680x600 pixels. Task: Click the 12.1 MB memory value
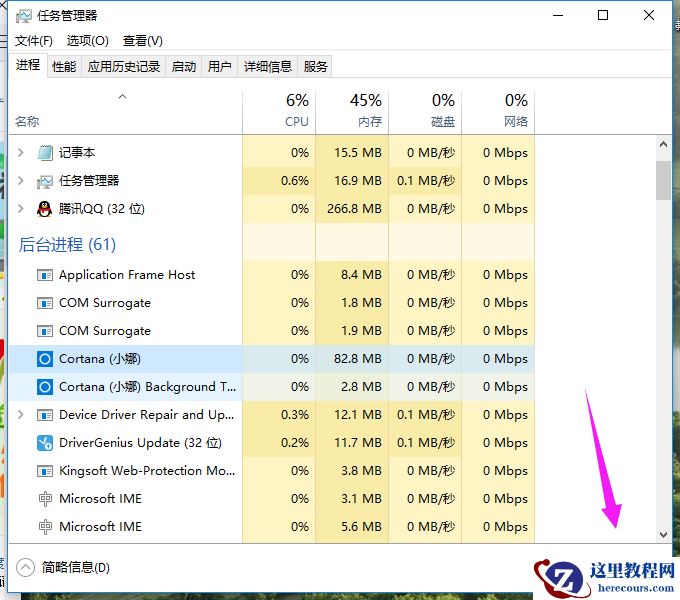pos(358,415)
